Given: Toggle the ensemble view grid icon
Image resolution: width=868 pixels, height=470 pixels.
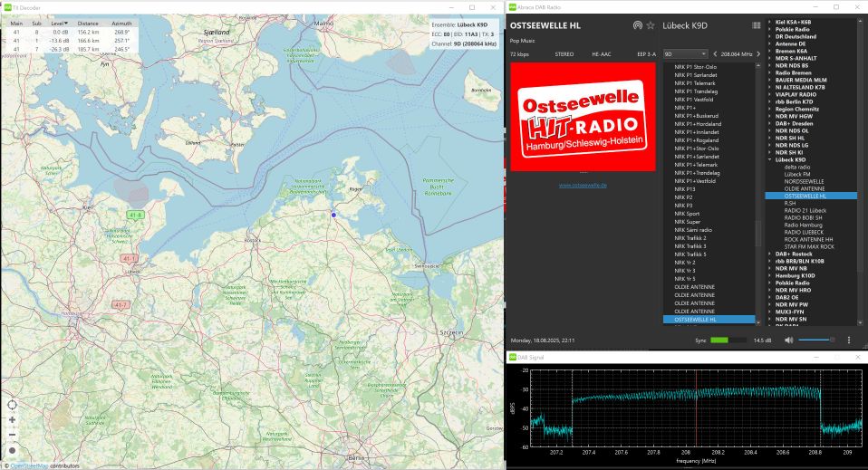Looking at the screenshot, I should (x=757, y=25).
